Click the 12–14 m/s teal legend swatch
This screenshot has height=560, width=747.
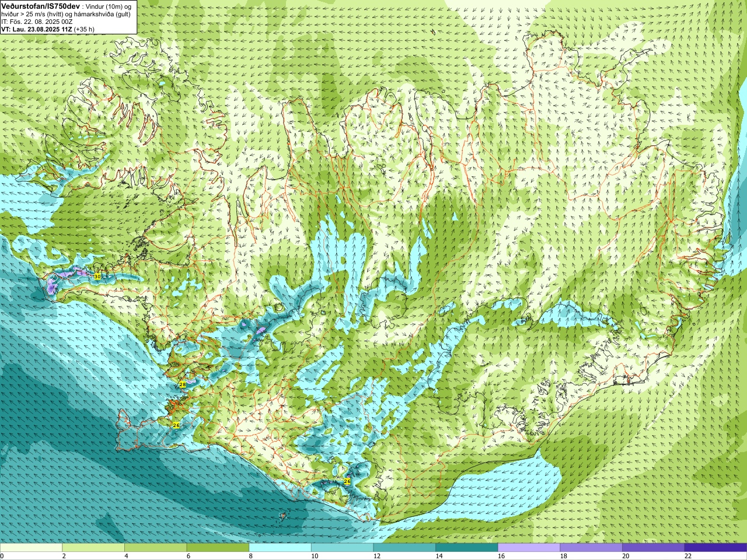tap(404, 548)
